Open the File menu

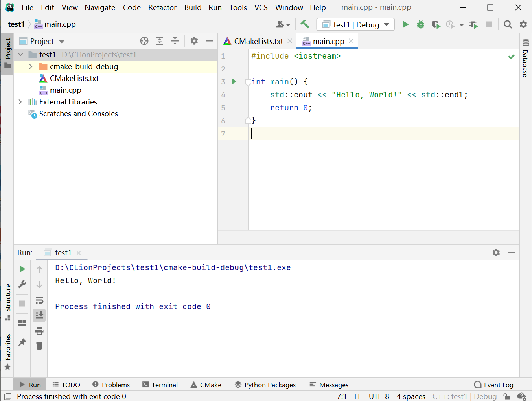27,7
